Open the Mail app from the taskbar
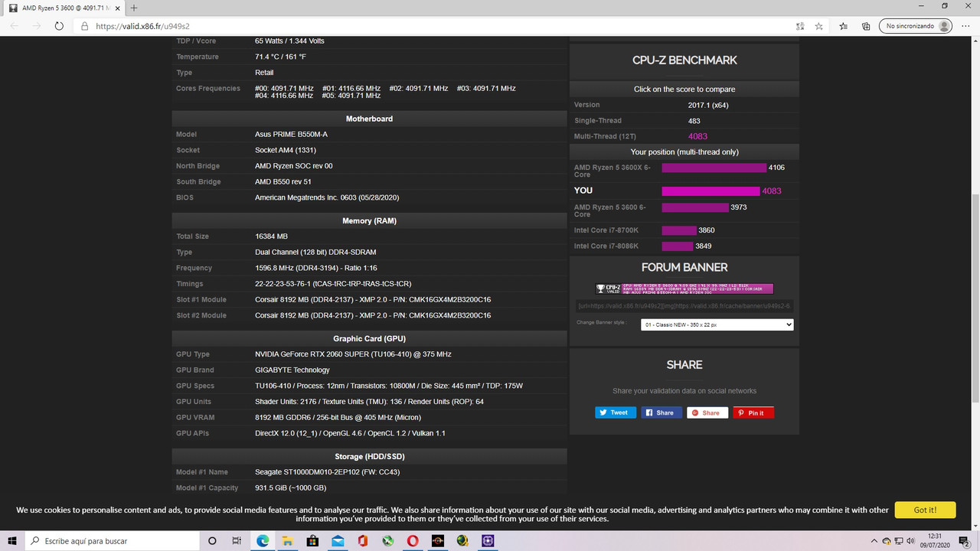980x551 pixels. pyautogui.click(x=338, y=540)
